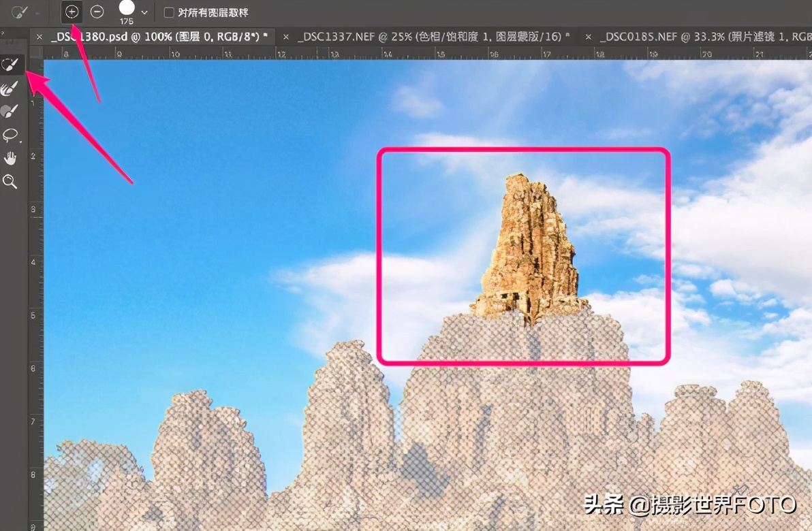Select the Zoom magnifier tool

point(10,182)
